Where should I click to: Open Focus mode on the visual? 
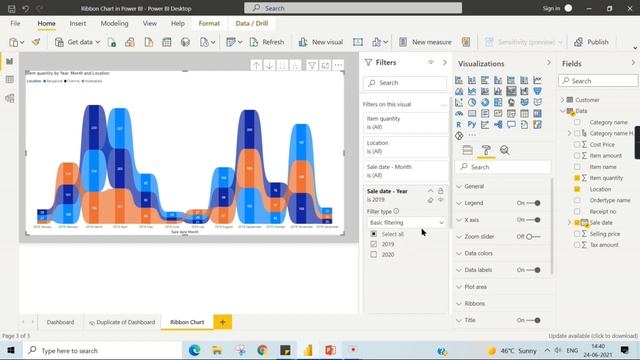pyautogui.click(x=325, y=65)
